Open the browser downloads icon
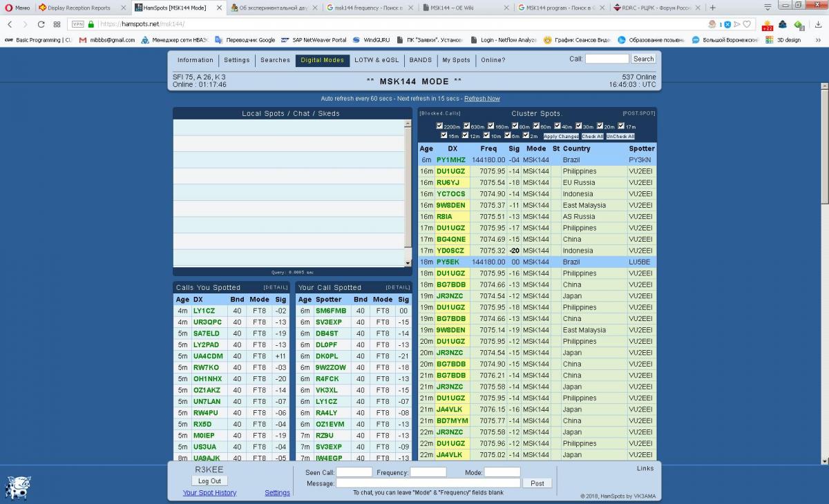 [819, 25]
